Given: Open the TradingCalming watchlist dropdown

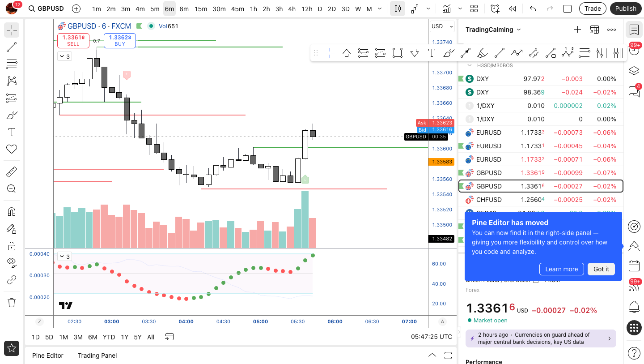Looking at the screenshot, I should (493, 30).
